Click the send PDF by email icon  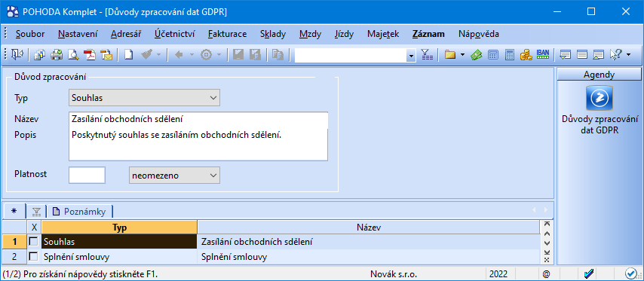pos(106,55)
